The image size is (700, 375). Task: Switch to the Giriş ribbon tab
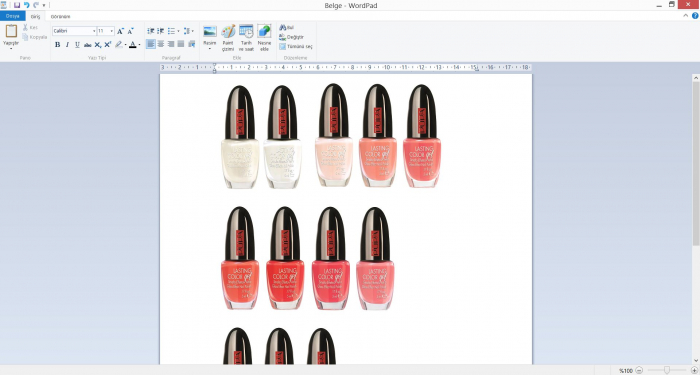35,17
